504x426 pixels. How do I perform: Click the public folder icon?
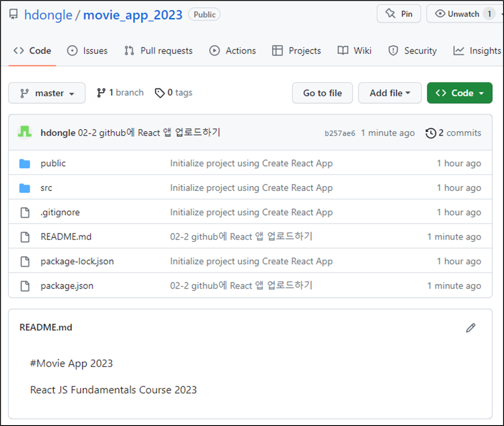pos(25,164)
